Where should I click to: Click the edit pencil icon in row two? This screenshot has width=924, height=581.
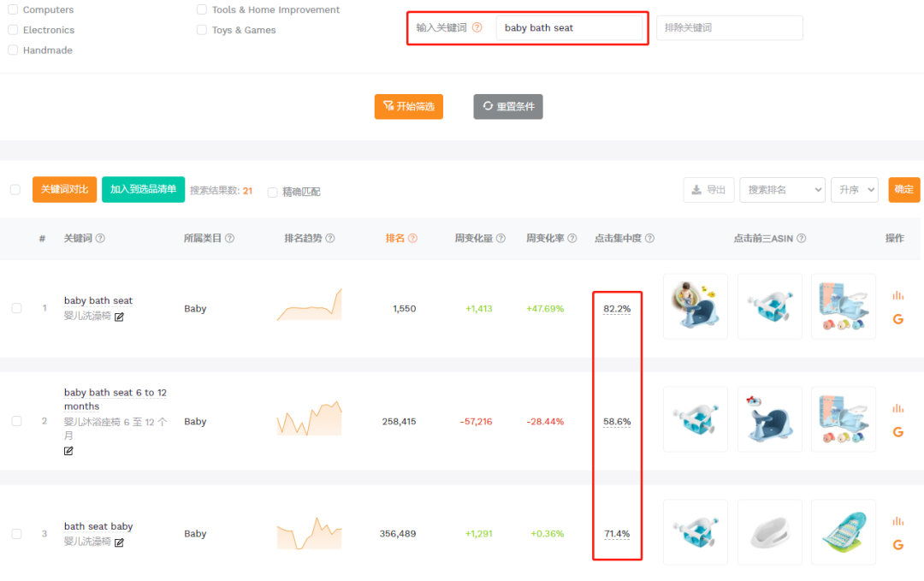pos(68,451)
